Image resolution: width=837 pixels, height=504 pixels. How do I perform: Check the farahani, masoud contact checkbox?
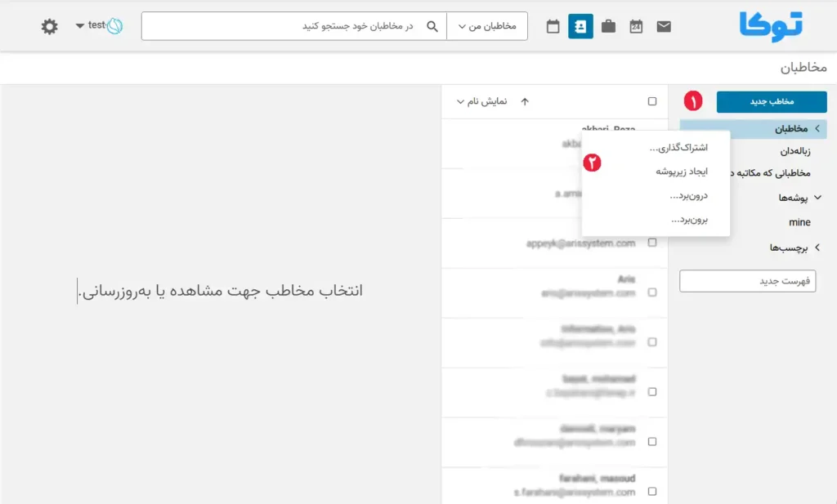(x=651, y=491)
